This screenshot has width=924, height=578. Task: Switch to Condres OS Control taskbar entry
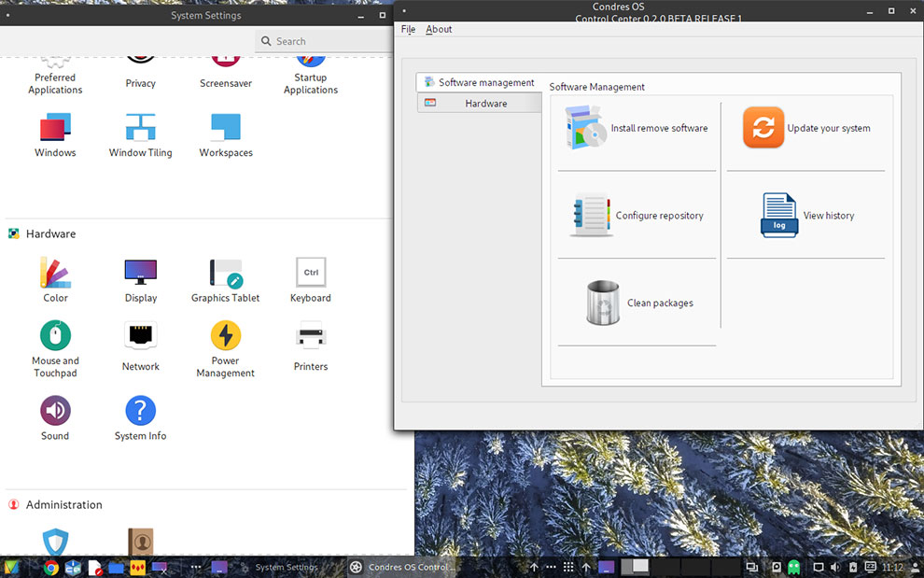coord(403,568)
